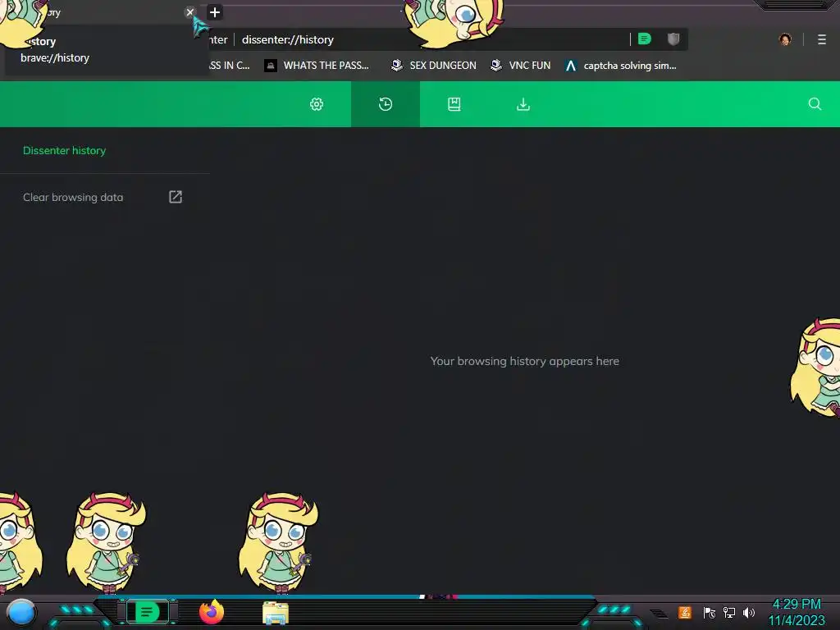The height and width of the screenshot is (630, 840).
Task: Select the history clock tab
Action: pyautogui.click(x=386, y=104)
